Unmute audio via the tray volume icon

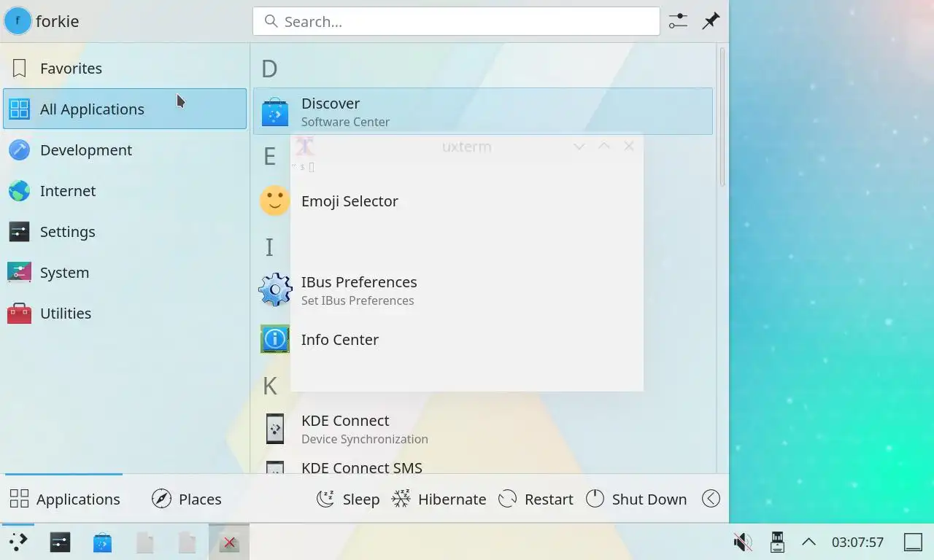[x=743, y=542]
